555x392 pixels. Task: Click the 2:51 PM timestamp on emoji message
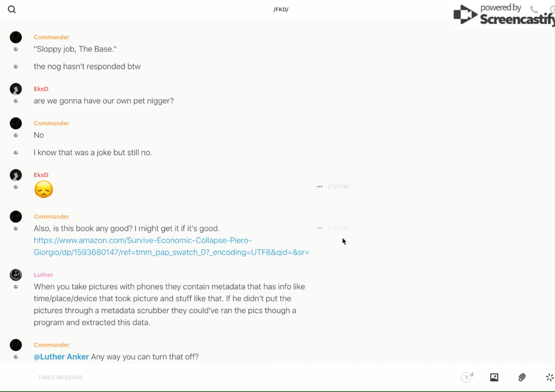click(338, 186)
